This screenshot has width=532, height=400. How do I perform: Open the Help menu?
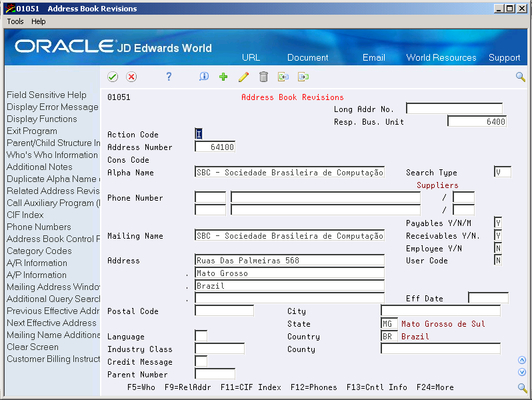(39, 21)
